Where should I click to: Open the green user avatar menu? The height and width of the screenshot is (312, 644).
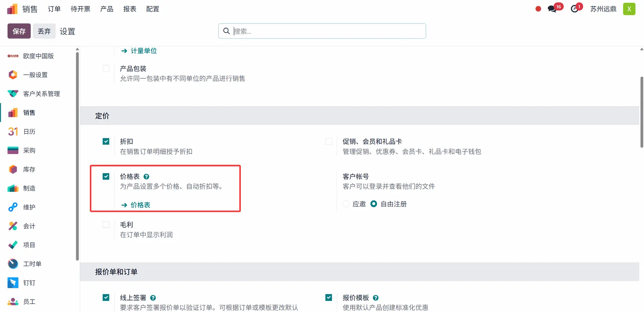pyautogui.click(x=629, y=9)
